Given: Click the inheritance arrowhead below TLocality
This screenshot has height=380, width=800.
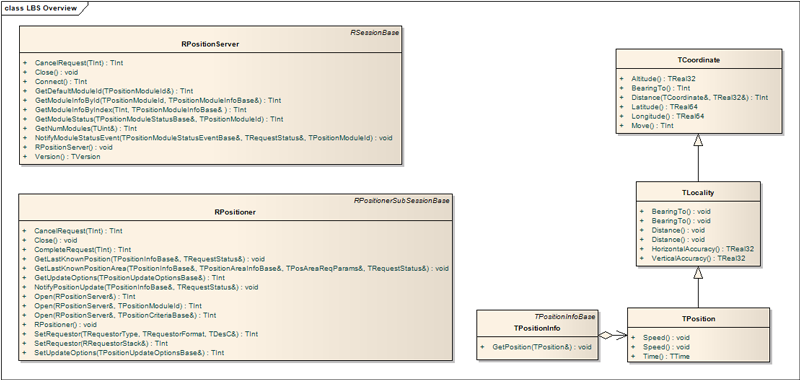Looking at the screenshot, I should coord(698,272).
